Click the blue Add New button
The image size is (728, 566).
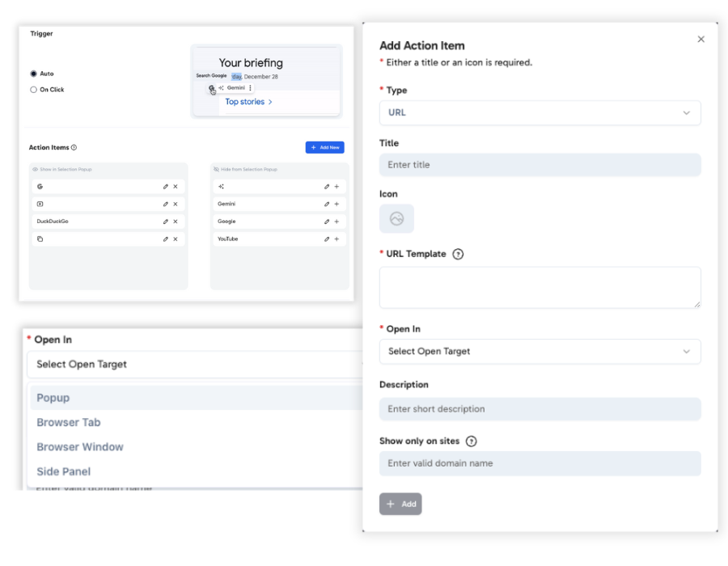[x=324, y=147]
